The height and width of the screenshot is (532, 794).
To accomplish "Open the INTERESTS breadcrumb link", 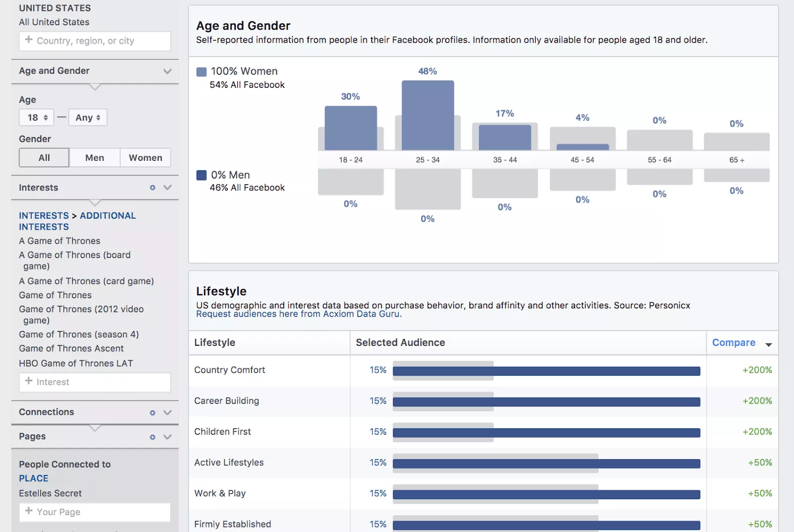I will pyautogui.click(x=44, y=216).
